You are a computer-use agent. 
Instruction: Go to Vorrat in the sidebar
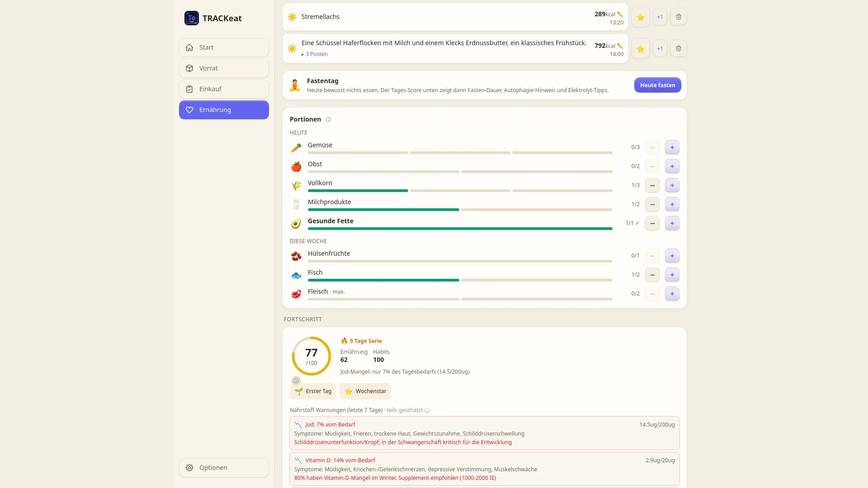point(224,68)
